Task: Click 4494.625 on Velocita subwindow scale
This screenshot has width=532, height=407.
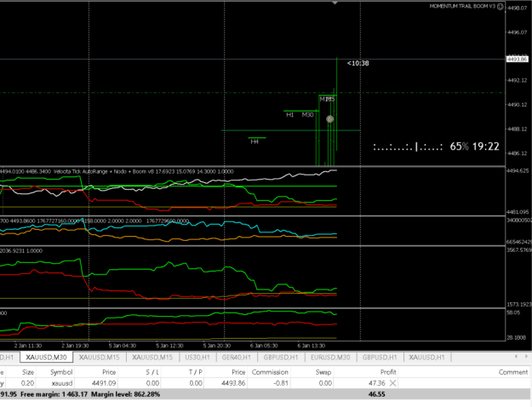Action: (518, 171)
